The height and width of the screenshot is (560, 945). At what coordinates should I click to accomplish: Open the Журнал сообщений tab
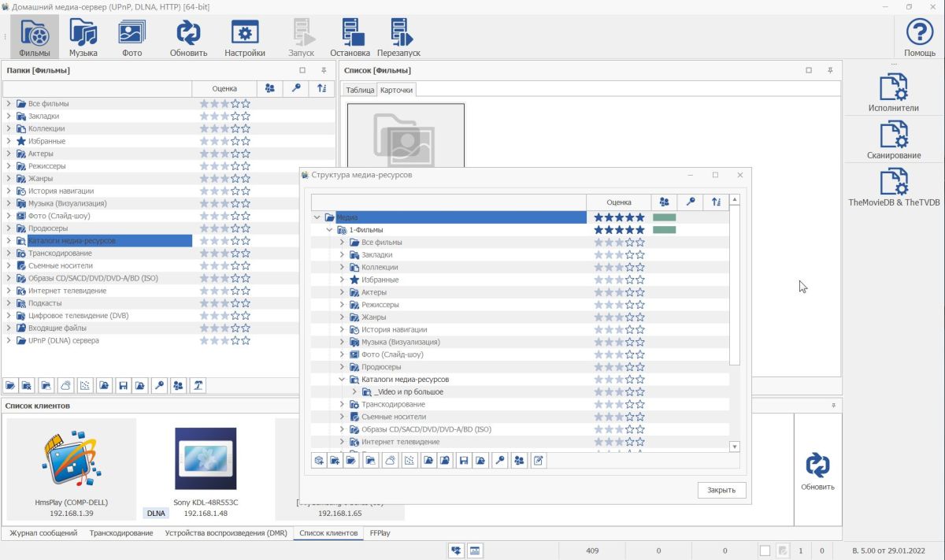click(43, 533)
